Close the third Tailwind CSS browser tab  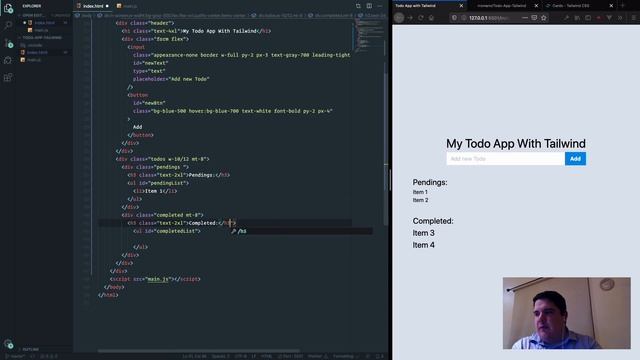[611, 6]
